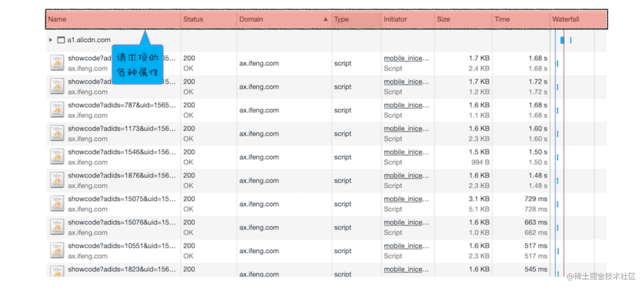Sort requests by the Time column

(x=502, y=19)
